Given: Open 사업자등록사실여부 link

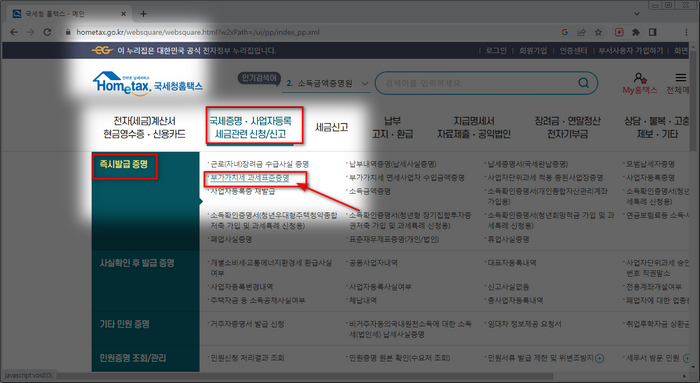Looking at the screenshot, I should tap(380, 287).
